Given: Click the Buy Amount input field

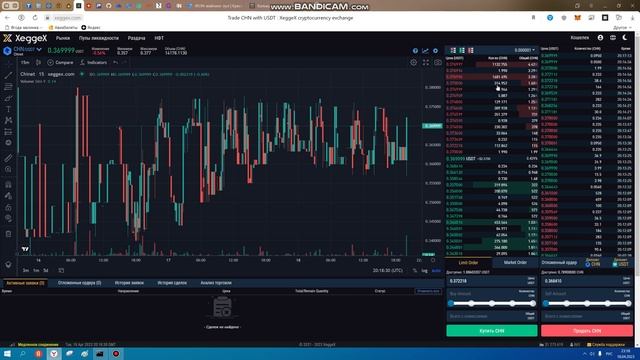Looking at the screenshot, I should point(491,293).
